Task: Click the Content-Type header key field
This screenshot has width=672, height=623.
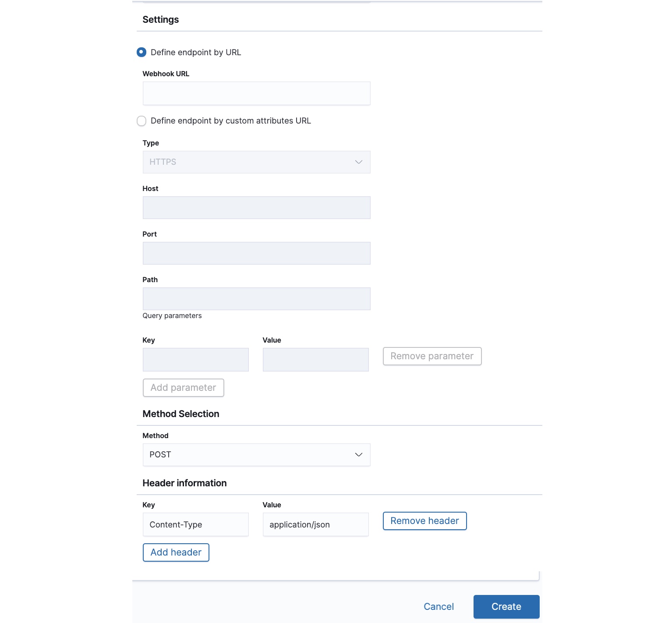Action: [196, 524]
